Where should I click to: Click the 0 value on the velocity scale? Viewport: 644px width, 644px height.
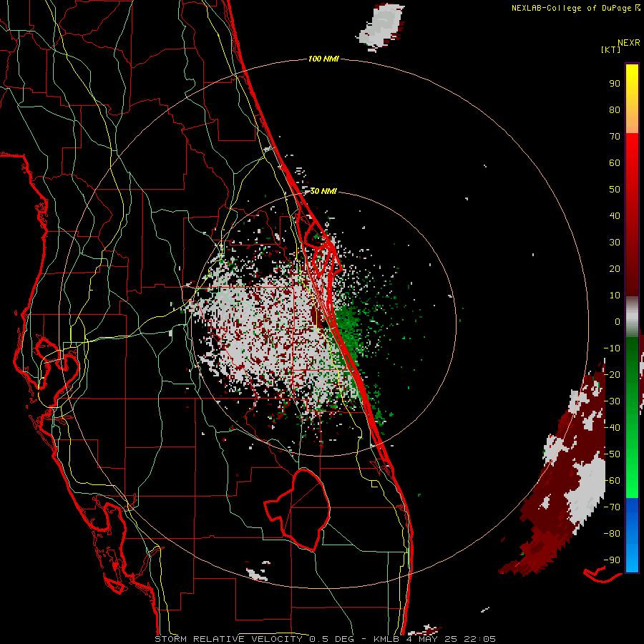point(618,322)
